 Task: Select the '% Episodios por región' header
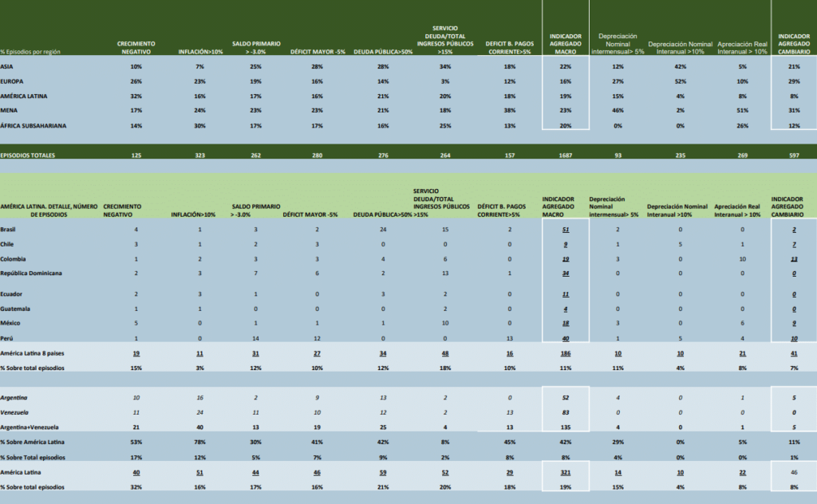pos(32,52)
